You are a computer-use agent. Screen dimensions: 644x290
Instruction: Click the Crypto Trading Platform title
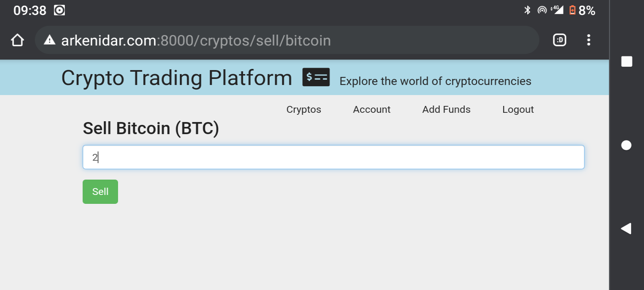click(x=176, y=78)
